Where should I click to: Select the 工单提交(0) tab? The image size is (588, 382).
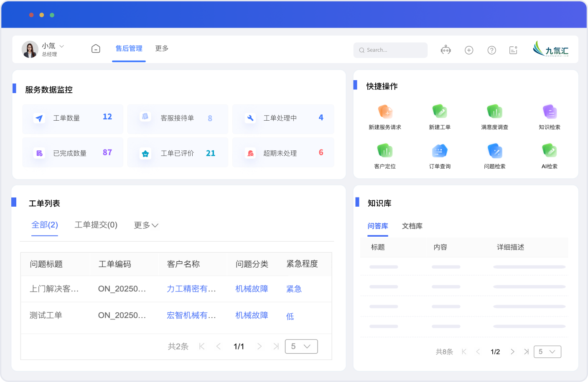[x=96, y=225]
